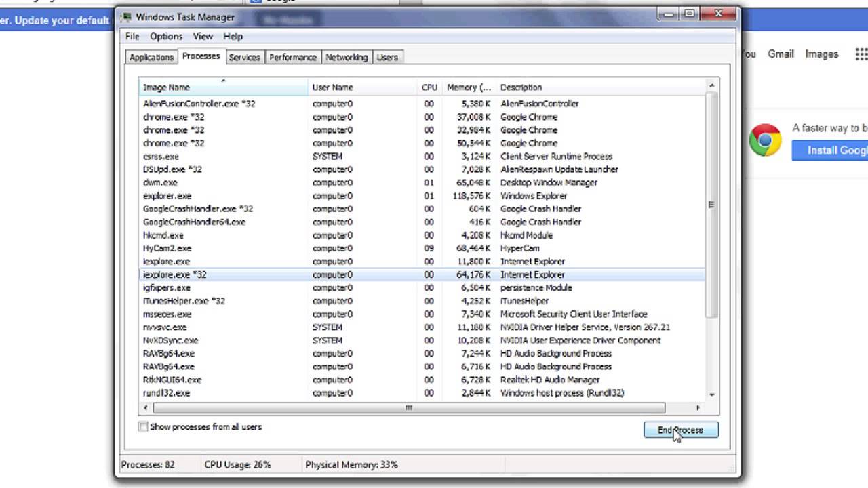Image resolution: width=868 pixels, height=488 pixels.
Task: Click the Processes: 82 status text
Action: pyautogui.click(x=148, y=465)
